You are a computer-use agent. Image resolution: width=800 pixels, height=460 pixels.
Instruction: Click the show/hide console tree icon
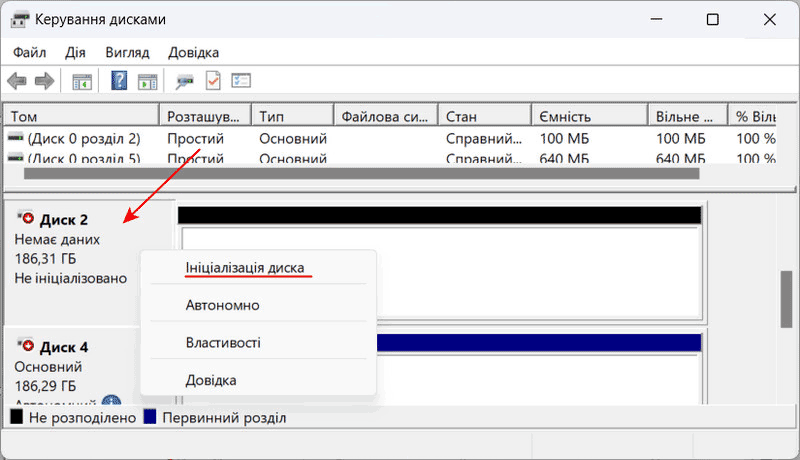tap(82, 81)
